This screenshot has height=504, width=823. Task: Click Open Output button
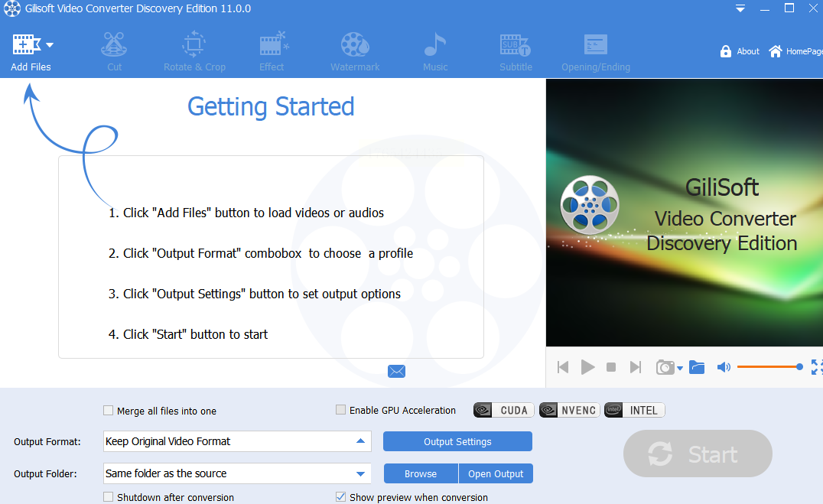pyautogui.click(x=496, y=473)
